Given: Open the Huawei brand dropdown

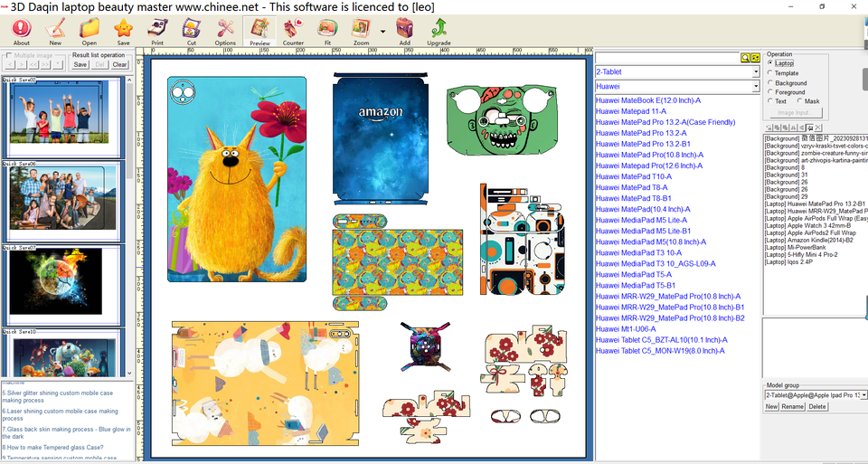Looking at the screenshot, I should 755,86.
